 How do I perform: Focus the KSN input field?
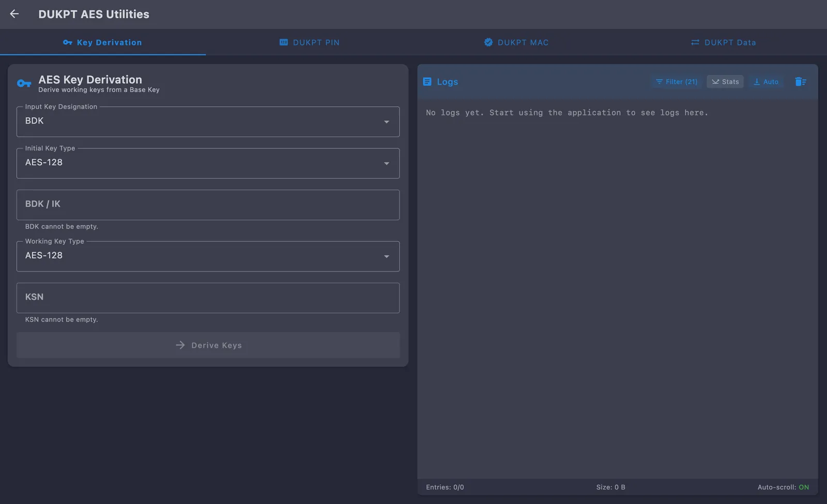(208, 297)
